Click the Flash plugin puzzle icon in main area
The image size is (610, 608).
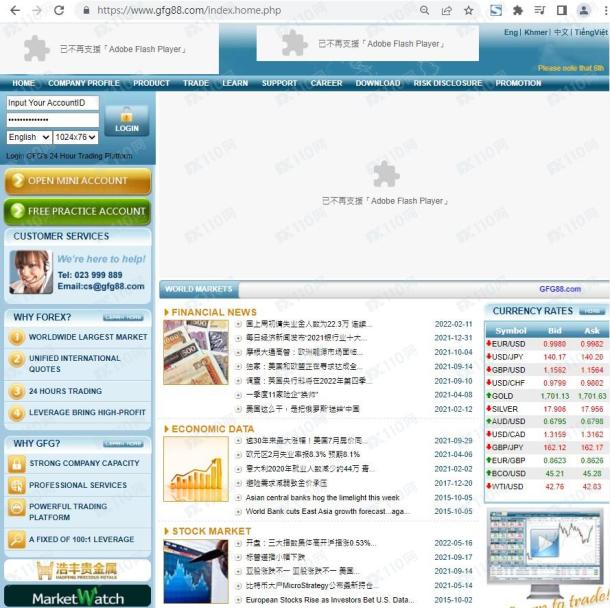coord(386,174)
